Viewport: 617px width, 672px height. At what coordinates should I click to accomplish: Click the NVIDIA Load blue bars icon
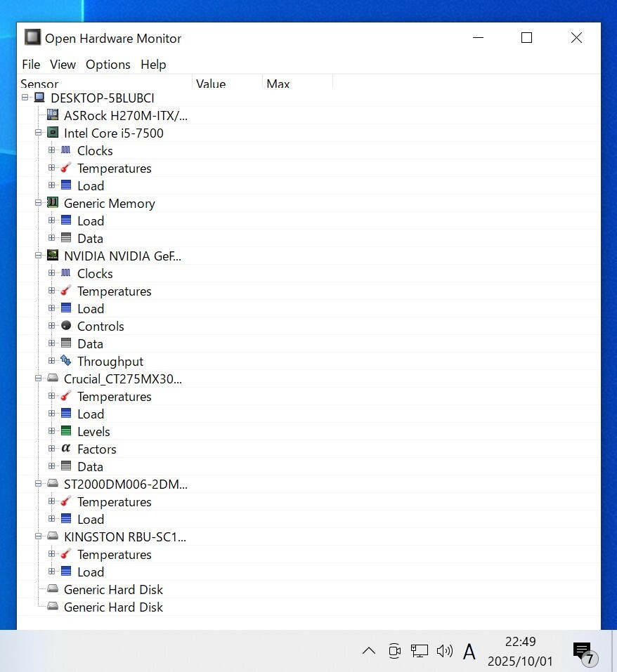tap(66, 308)
